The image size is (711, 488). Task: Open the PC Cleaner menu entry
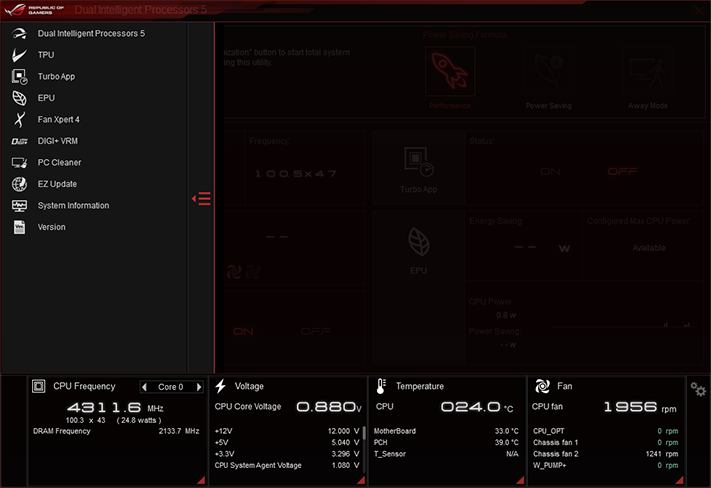click(59, 163)
